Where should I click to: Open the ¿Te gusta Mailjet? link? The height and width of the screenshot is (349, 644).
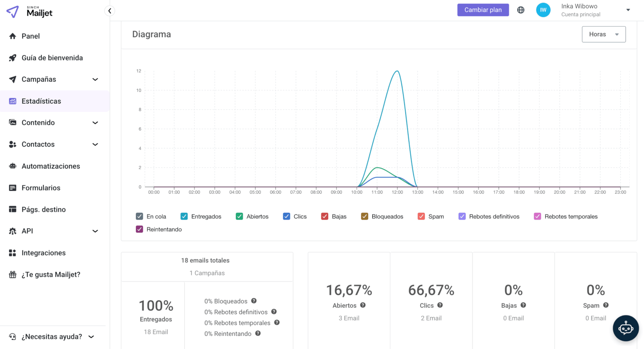pos(50,275)
